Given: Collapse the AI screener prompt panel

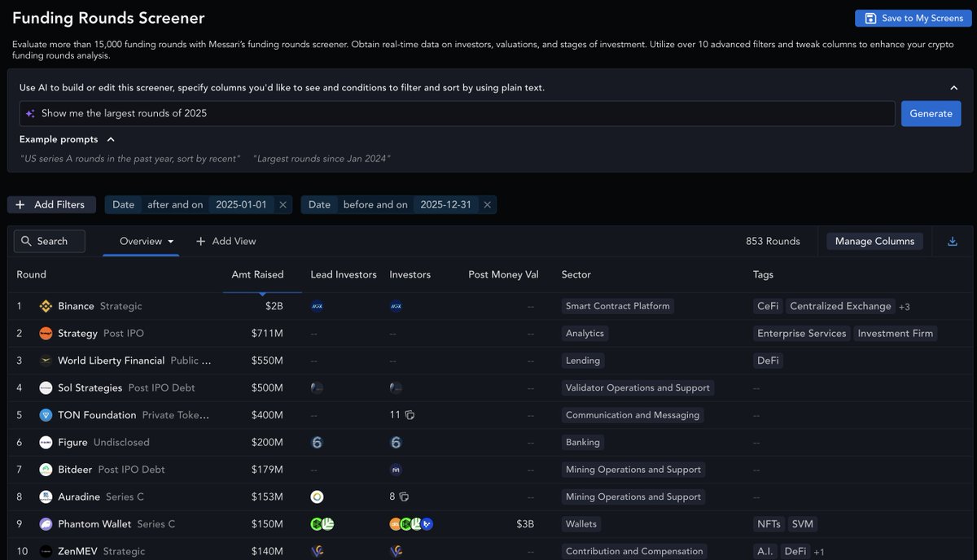Looking at the screenshot, I should (953, 88).
